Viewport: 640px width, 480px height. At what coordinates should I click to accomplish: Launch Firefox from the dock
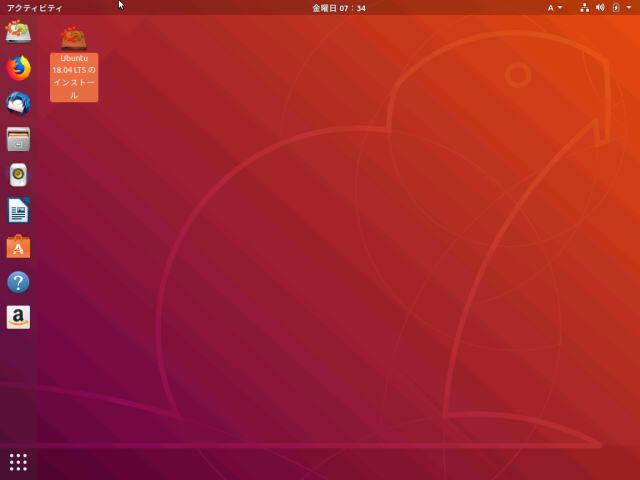18,68
